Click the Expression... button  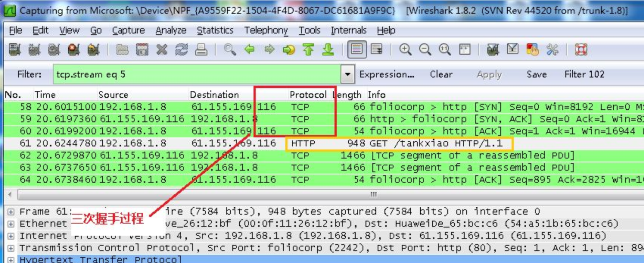pos(387,74)
